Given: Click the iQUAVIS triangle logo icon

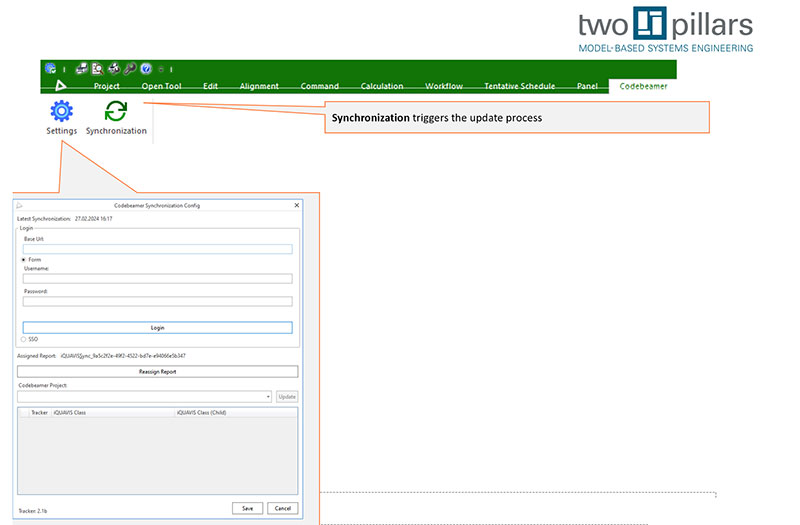Looking at the screenshot, I should coord(60,87).
